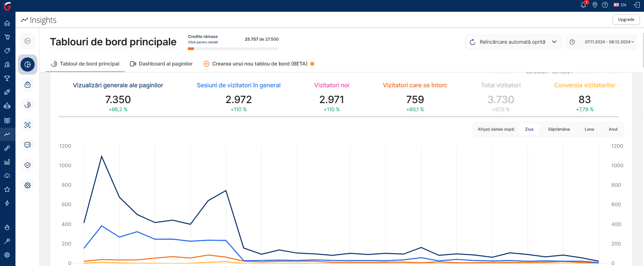Switch to Tabloul de bord principal tab
Viewport: 644px width, 266px height.
(x=85, y=64)
